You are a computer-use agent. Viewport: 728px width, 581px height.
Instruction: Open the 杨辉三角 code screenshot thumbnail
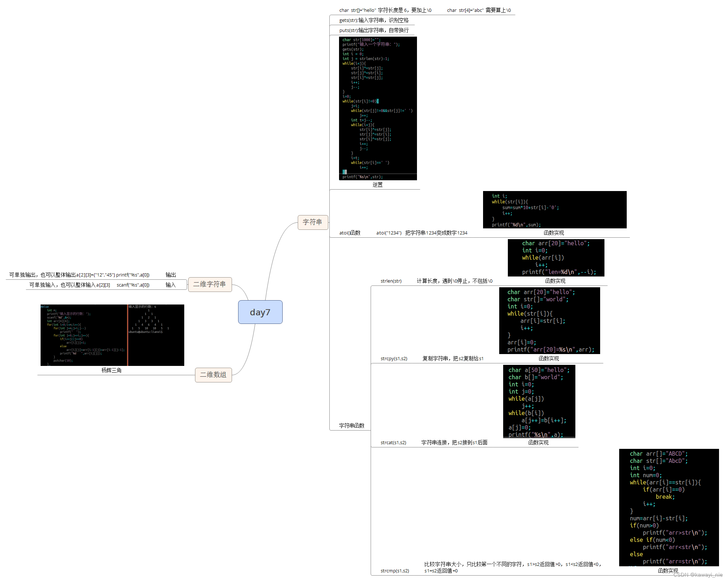coord(112,335)
